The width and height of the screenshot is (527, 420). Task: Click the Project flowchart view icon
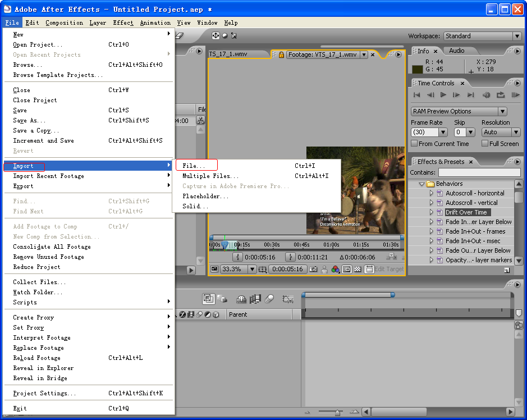pos(200,120)
